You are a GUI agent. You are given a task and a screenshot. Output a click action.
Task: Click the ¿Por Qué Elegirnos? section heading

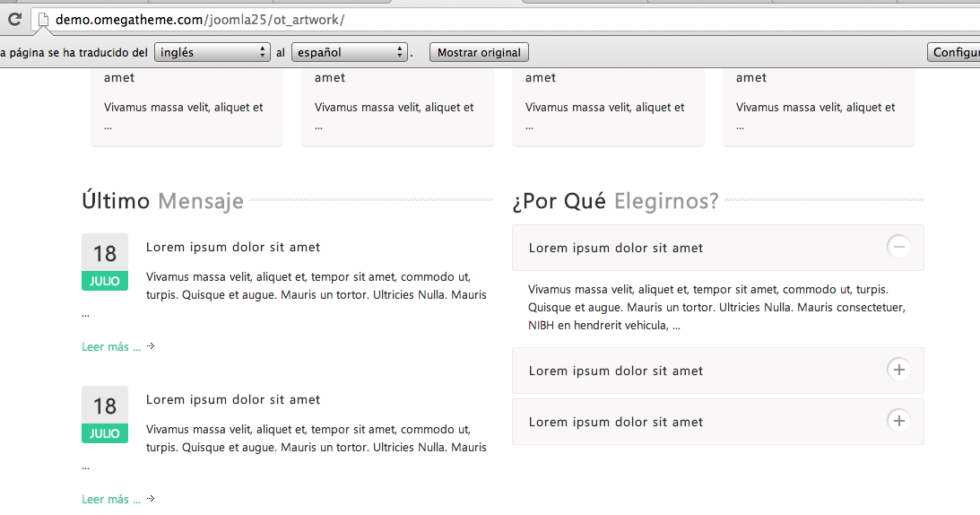point(616,202)
